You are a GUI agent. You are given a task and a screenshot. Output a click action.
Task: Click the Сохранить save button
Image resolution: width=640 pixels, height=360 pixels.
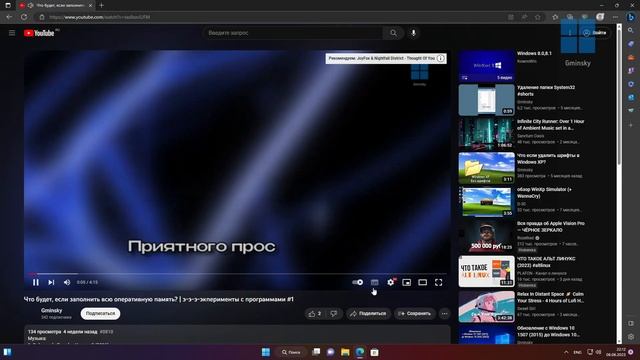(414, 313)
